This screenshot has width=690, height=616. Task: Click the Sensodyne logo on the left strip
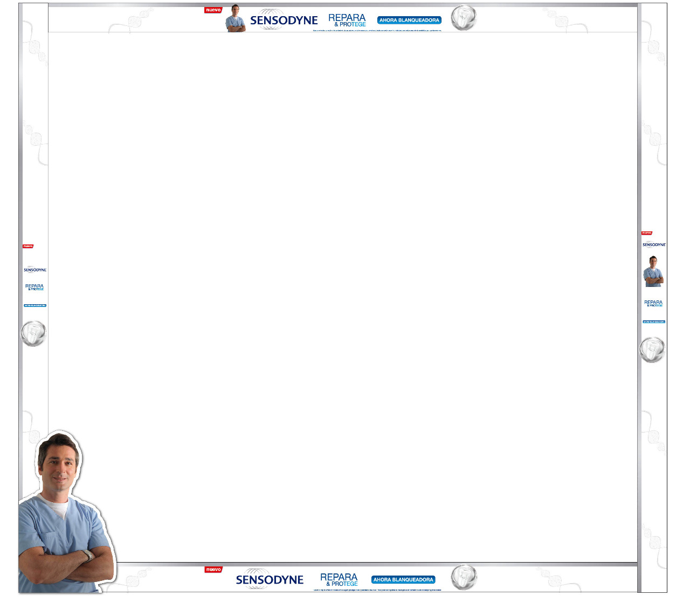(35, 270)
